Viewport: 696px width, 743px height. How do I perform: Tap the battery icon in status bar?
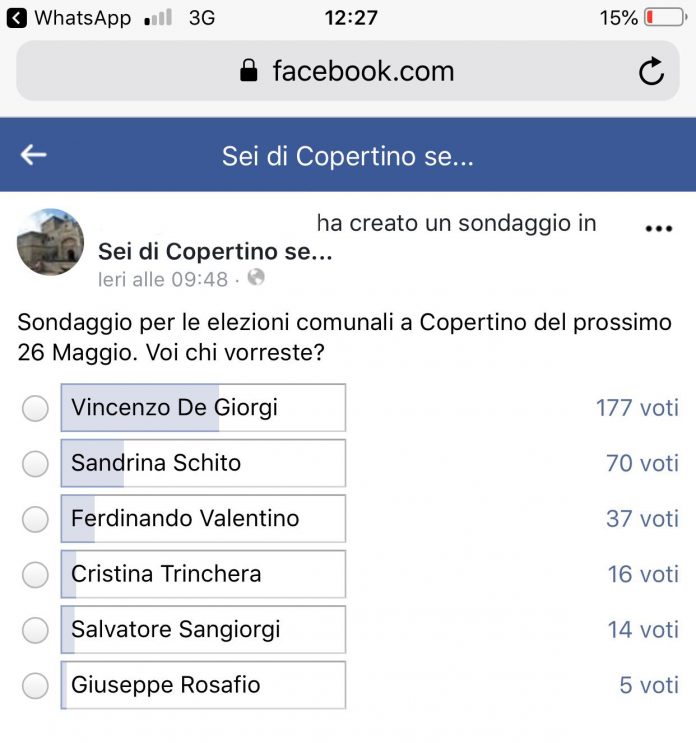coord(664,18)
